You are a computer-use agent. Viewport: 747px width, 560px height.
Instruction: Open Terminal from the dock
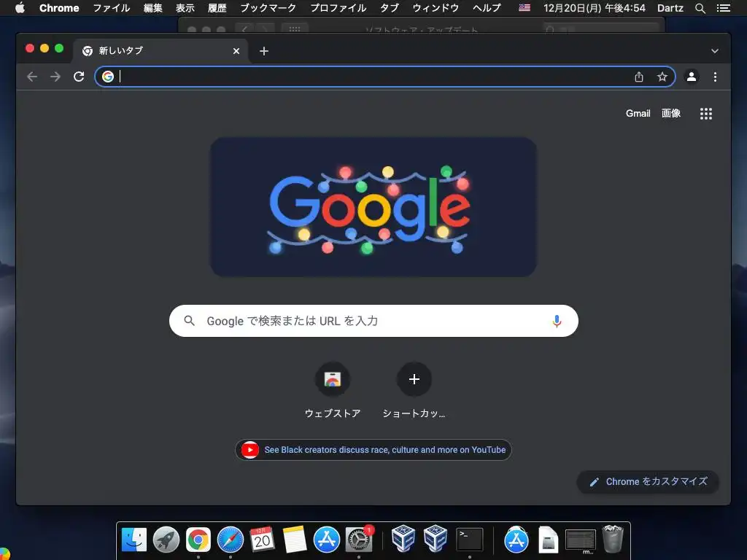pos(469,540)
